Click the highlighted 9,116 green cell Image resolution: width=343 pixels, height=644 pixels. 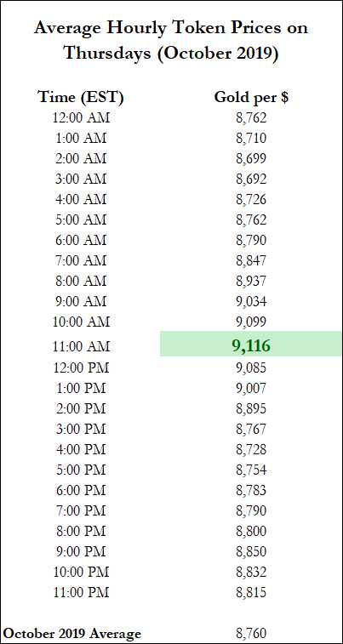point(250,344)
